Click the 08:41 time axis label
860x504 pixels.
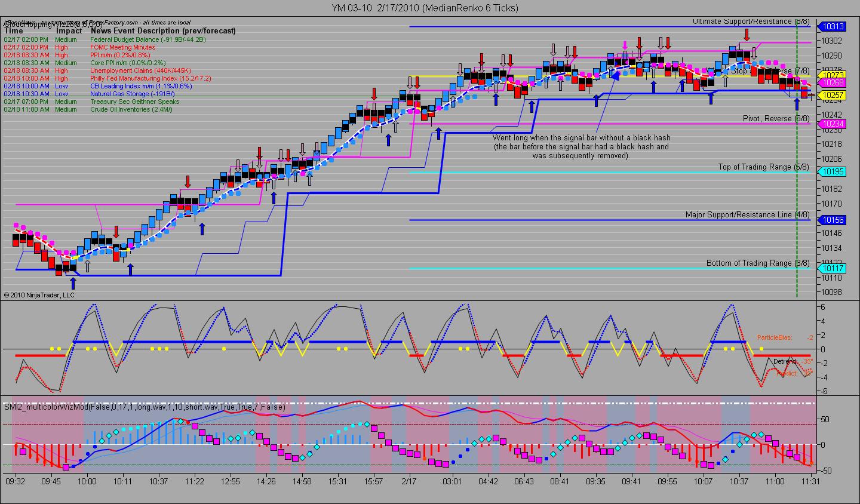(560, 481)
